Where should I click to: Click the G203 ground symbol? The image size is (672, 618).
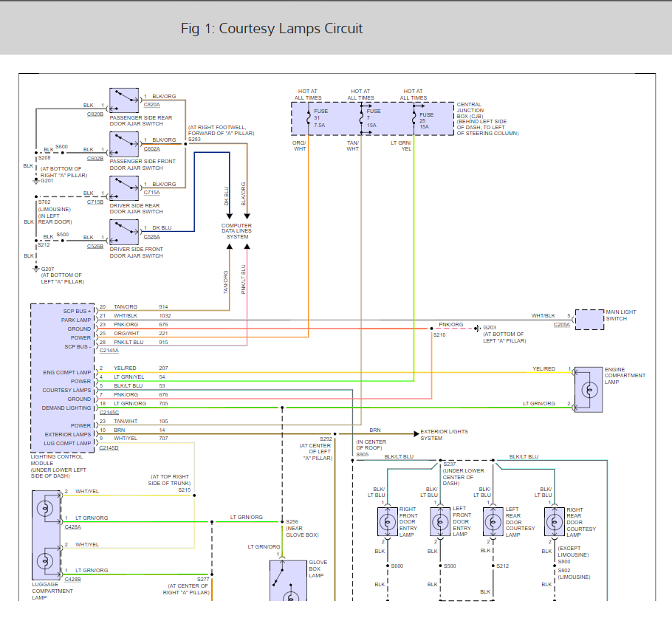(x=478, y=328)
